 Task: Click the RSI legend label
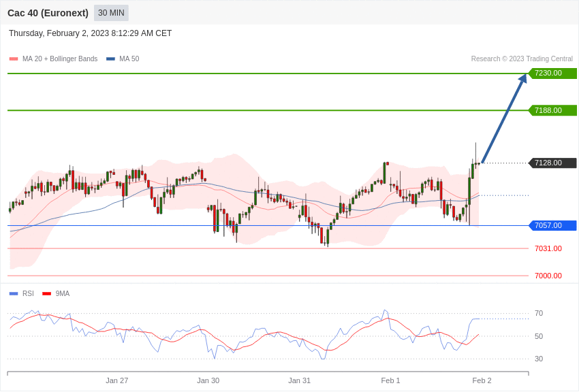[x=28, y=293]
